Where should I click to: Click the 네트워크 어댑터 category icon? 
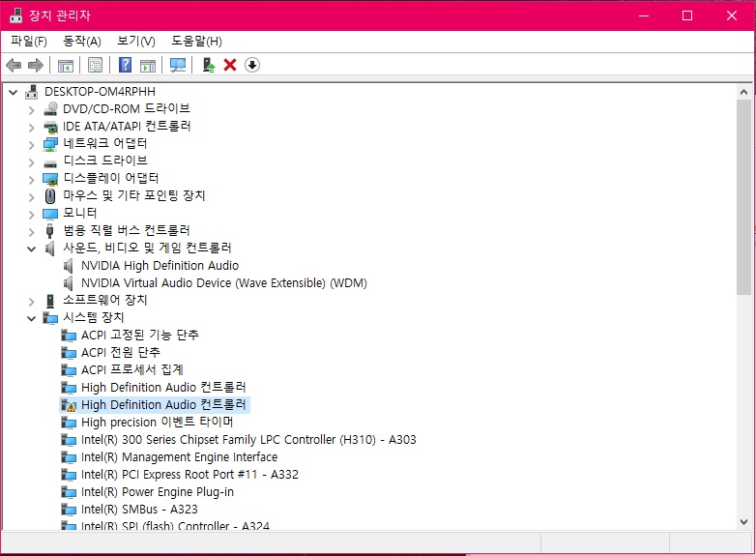pyautogui.click(x=50, y=144)
